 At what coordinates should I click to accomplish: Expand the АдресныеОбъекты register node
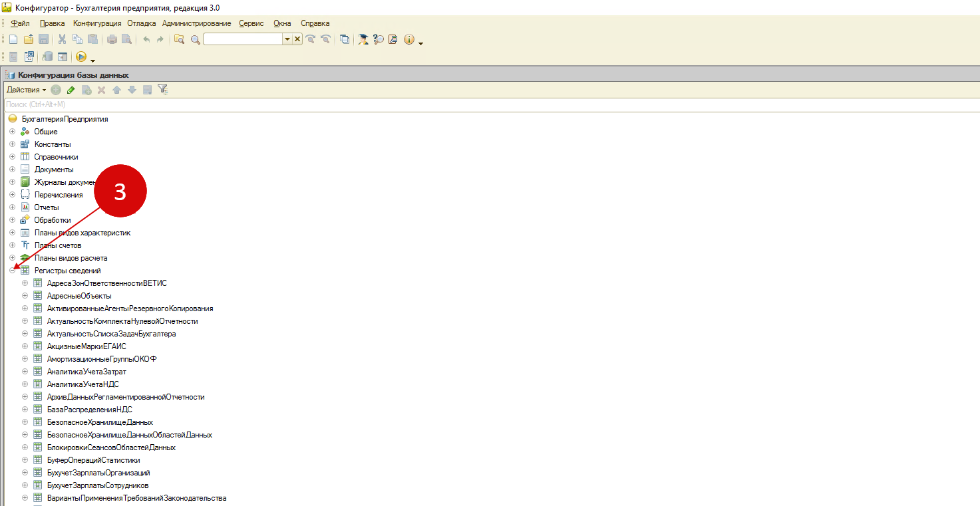pos(25,296)
